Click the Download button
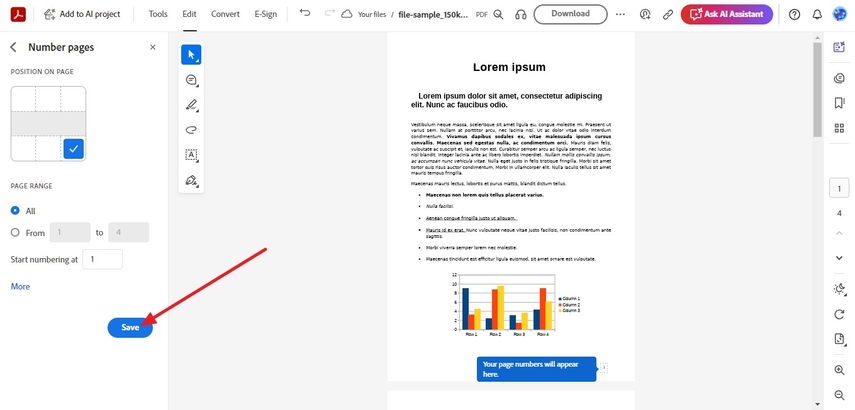The width and height of the screenshot is (855, 410). point(570,14)
